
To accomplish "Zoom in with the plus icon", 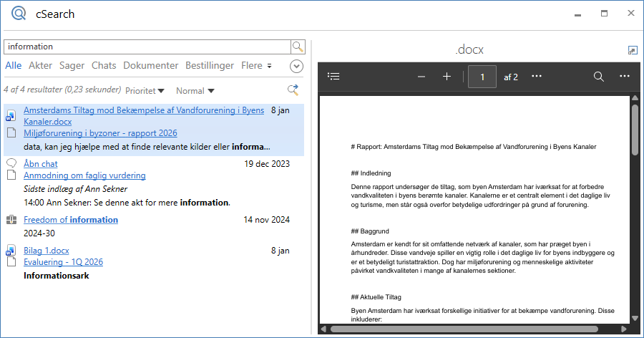I will (x=447, y=77).
